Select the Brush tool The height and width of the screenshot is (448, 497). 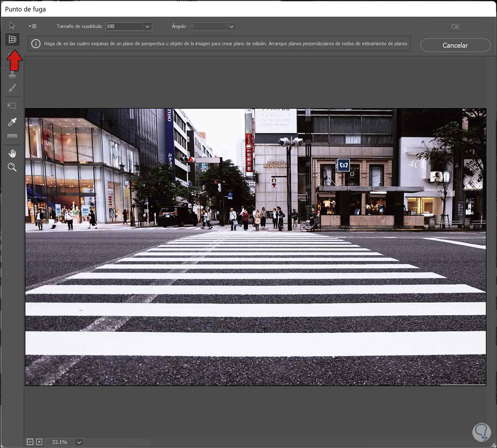pos(12,88)
